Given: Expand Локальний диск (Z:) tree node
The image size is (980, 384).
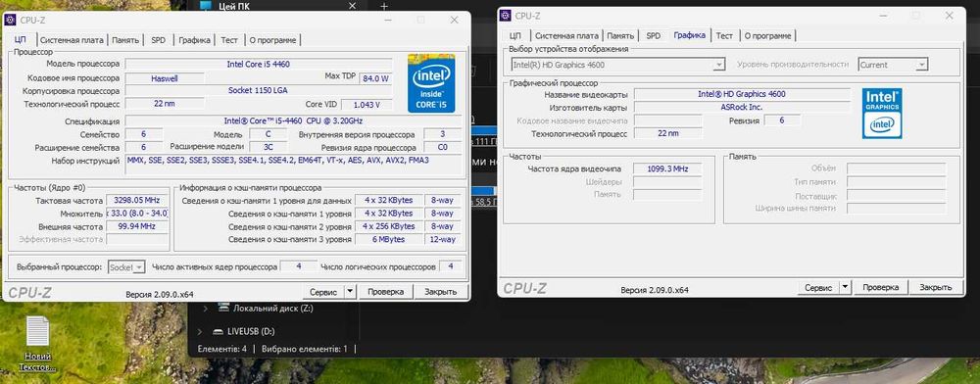Looking at the screenshot, I should (x=205, y=309).
